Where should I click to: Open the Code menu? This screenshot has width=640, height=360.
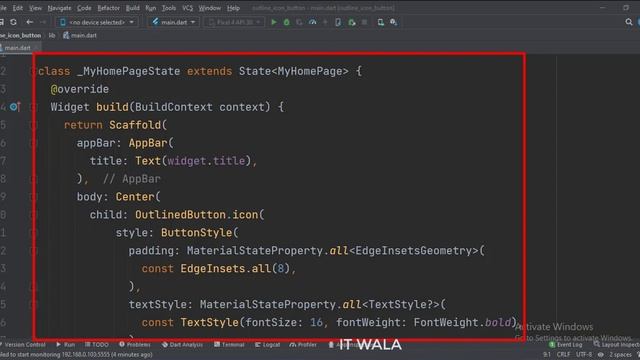coord(84,8)
